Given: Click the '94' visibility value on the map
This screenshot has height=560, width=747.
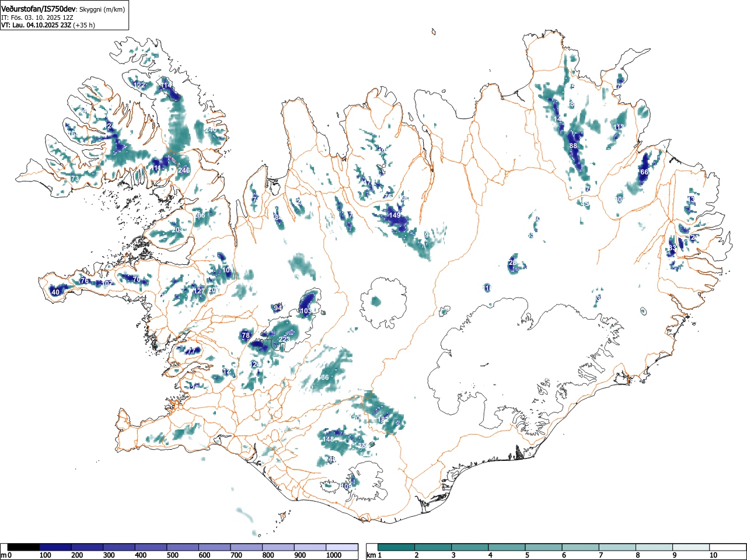Looking at the screenshot, I should click(x=278, y=308).
